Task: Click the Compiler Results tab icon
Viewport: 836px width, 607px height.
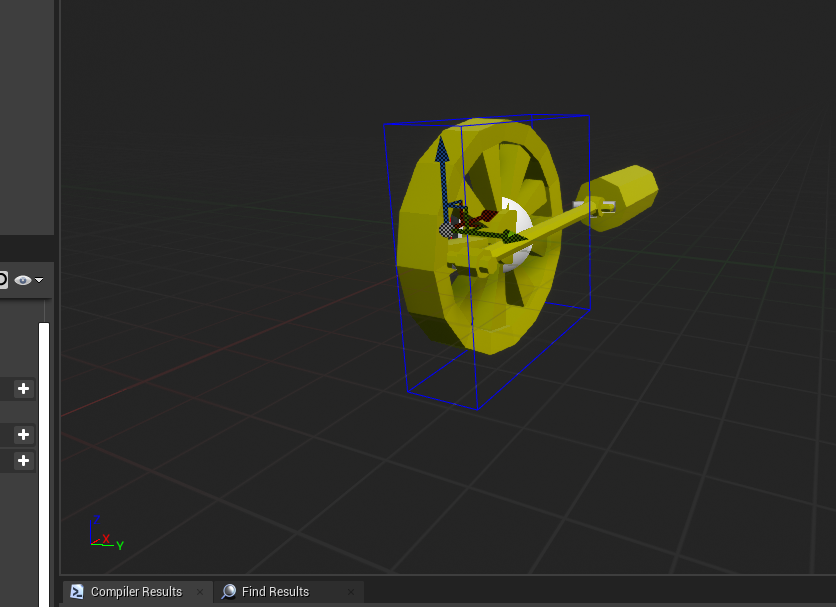Action: (x=77, y=592)
